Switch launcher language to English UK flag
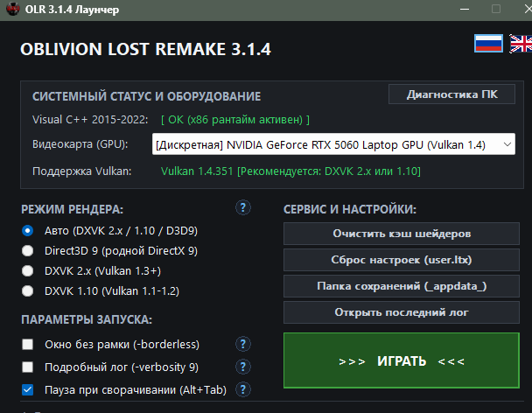 click(x=521, y=44)
